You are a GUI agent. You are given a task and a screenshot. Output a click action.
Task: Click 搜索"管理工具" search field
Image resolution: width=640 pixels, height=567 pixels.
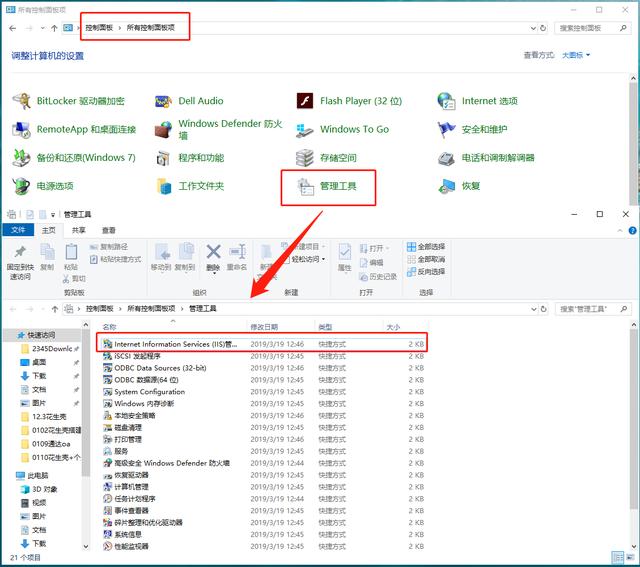point(592,309)
